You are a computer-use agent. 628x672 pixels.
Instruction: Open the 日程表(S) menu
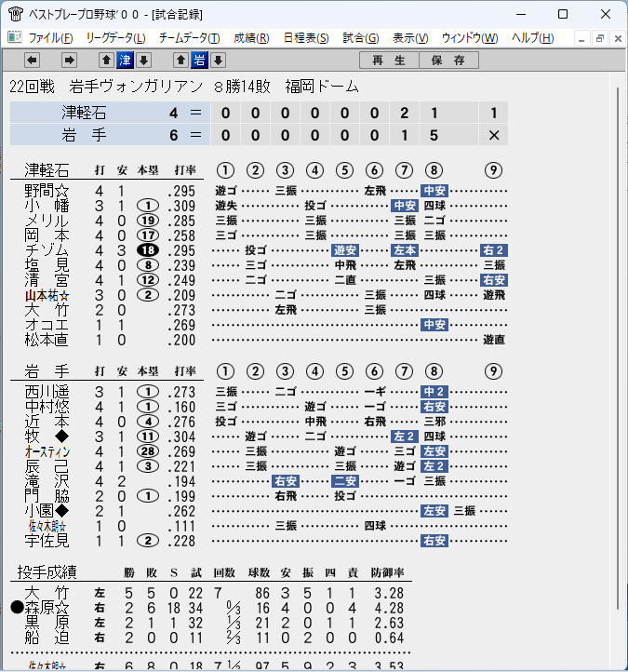tap(306, 38)
